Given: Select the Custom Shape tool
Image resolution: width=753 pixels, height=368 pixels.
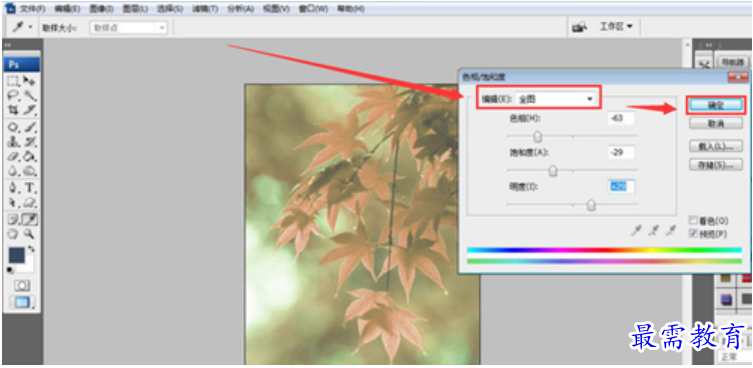Looking at the screenshot, I should [30, 202].
